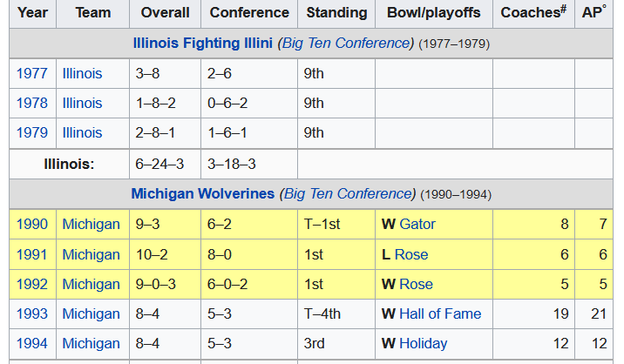Open the 1993 year link
The height and width of the screenshot is (364, 624).
31,313
